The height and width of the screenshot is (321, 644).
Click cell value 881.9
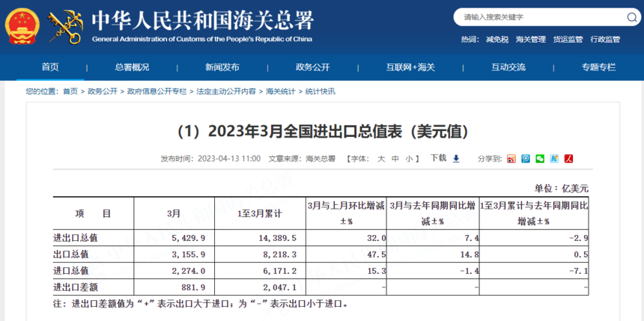pos(193,287)
